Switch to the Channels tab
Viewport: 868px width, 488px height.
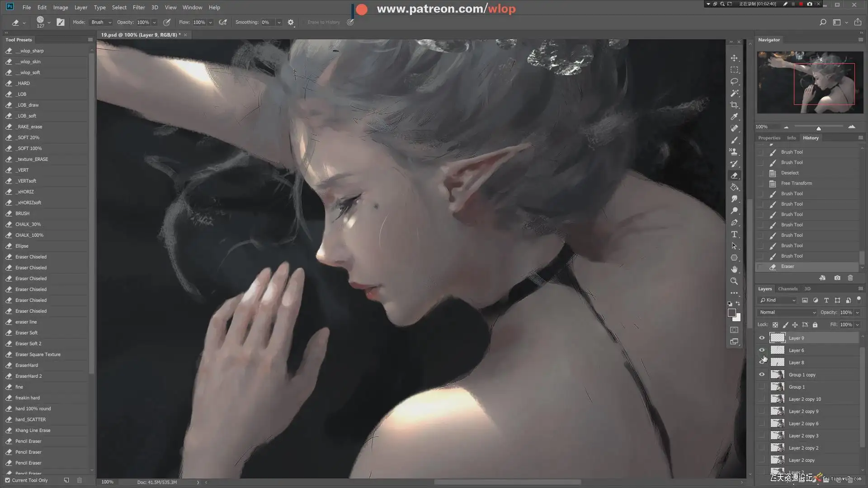[788, 289]
